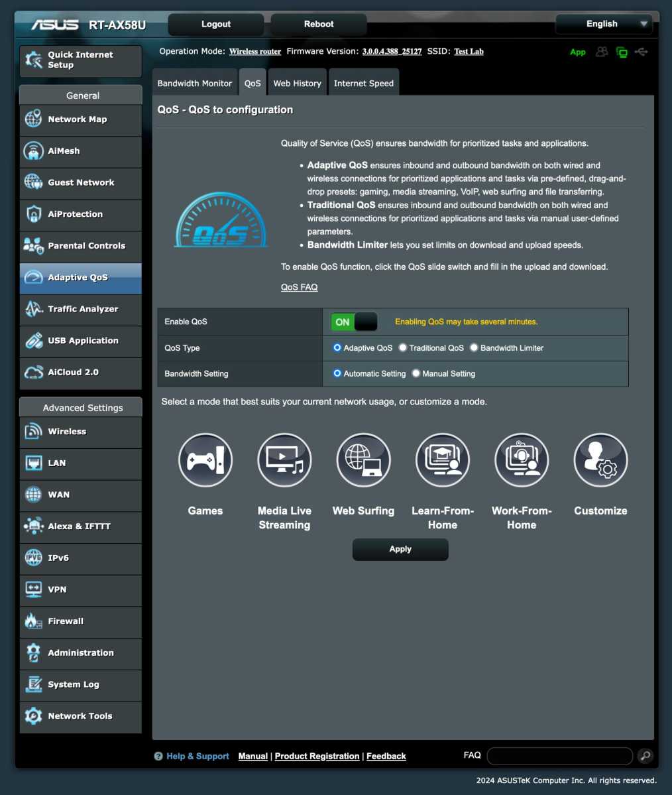Viewport: 672px width, 795px height.
Task: Click the Test Lab SSID link
Action: (469, 51)
